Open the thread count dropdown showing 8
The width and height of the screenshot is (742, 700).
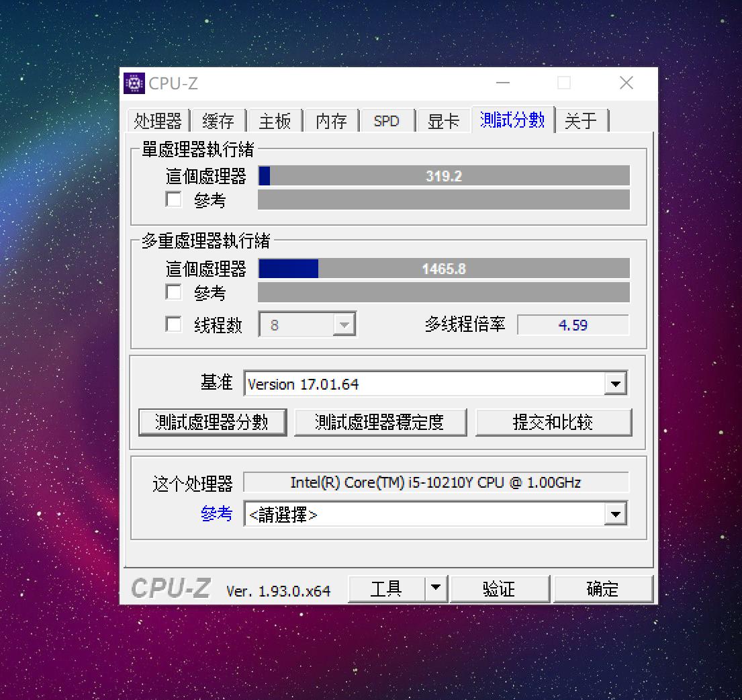(344, 324)
